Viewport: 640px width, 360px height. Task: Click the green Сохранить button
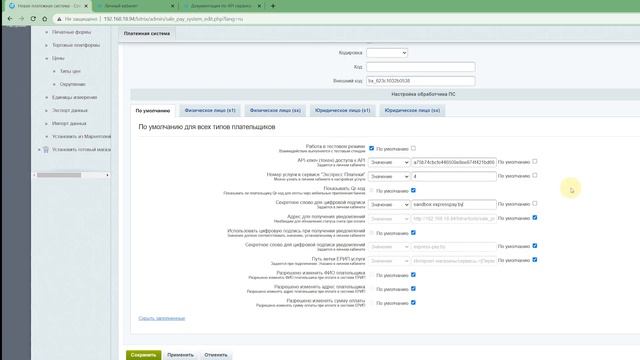(143, 355)
